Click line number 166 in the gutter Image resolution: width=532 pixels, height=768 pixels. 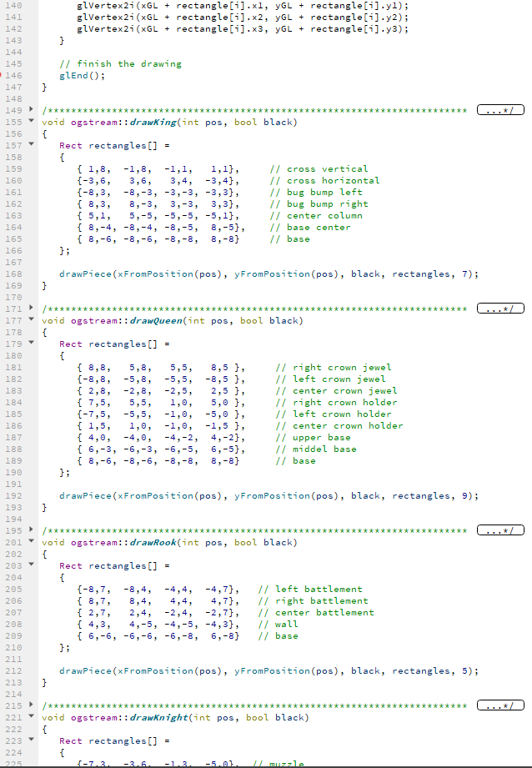coord(13,250)
